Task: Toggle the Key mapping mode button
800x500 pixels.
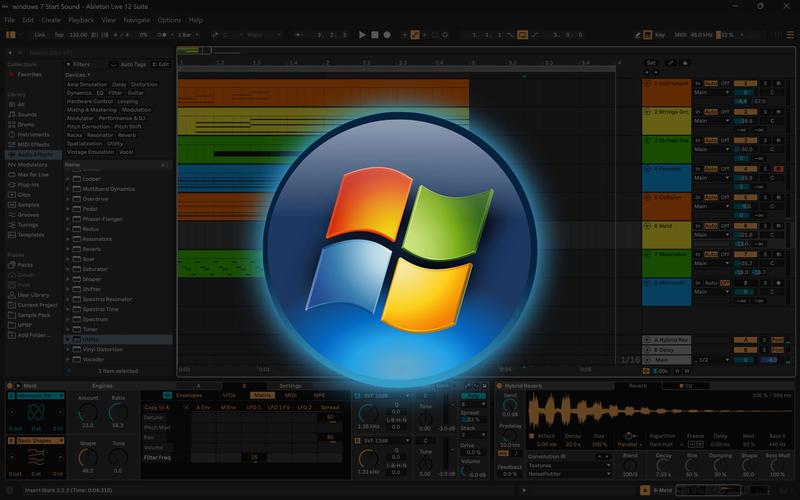Action: pos(659,34)
